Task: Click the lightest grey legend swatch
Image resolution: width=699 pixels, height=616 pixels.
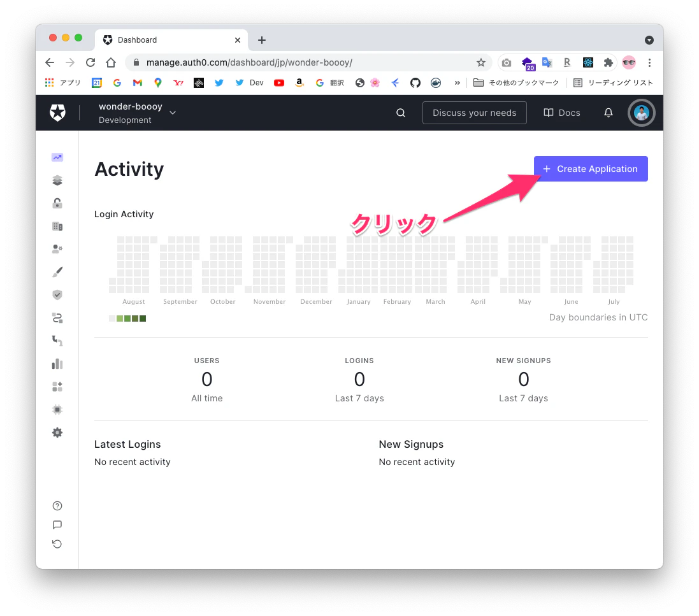Action: click(112, 319)
